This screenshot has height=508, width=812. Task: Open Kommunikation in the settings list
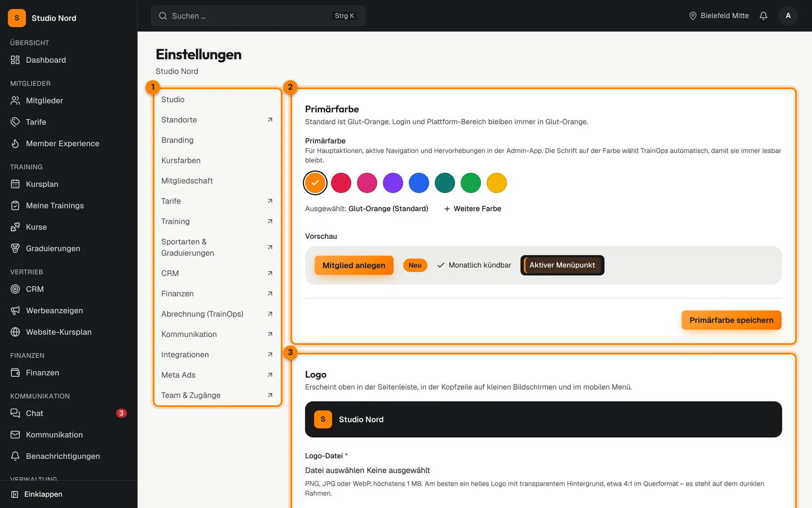click(x=217, y=334)
